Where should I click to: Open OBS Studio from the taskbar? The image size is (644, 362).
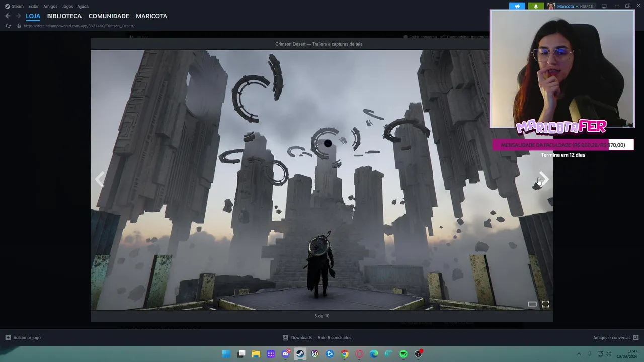point(418,354)
